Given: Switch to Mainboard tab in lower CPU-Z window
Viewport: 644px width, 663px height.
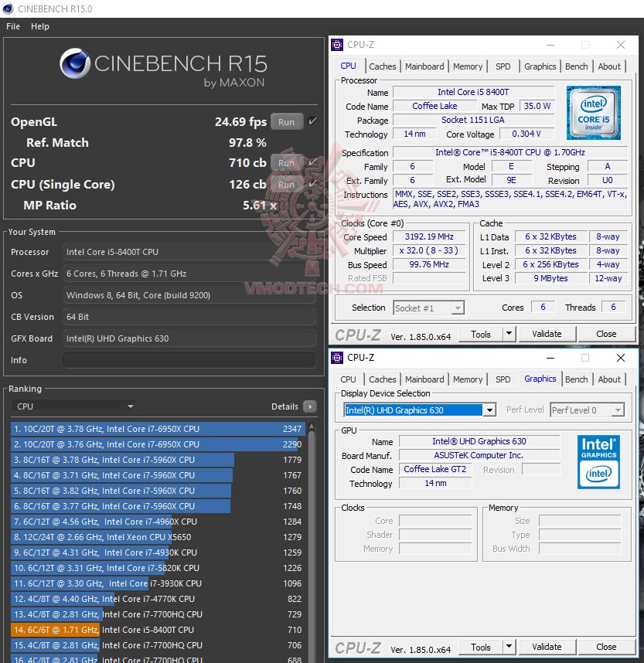Looking at the screenshot, I should tap(424, 379).
